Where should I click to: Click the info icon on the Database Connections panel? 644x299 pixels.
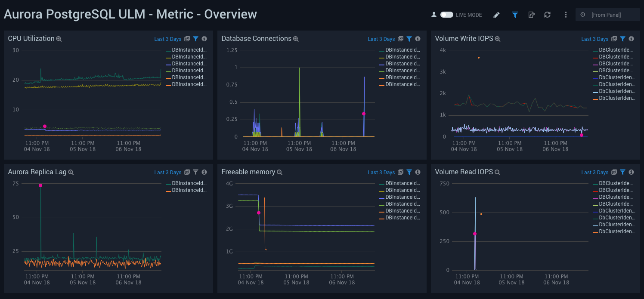pyautogui.click(x=418, y=39)
